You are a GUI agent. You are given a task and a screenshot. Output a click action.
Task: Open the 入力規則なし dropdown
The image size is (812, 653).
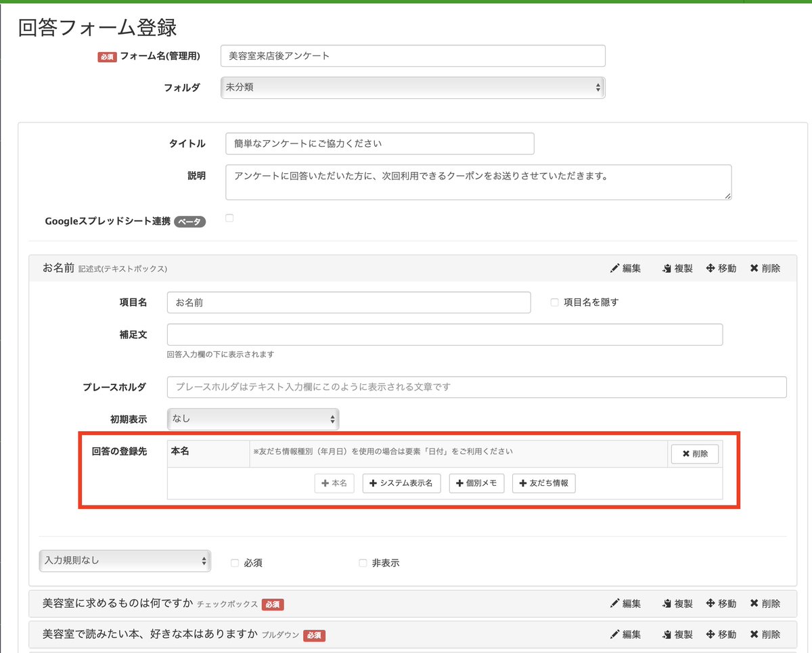125,560
